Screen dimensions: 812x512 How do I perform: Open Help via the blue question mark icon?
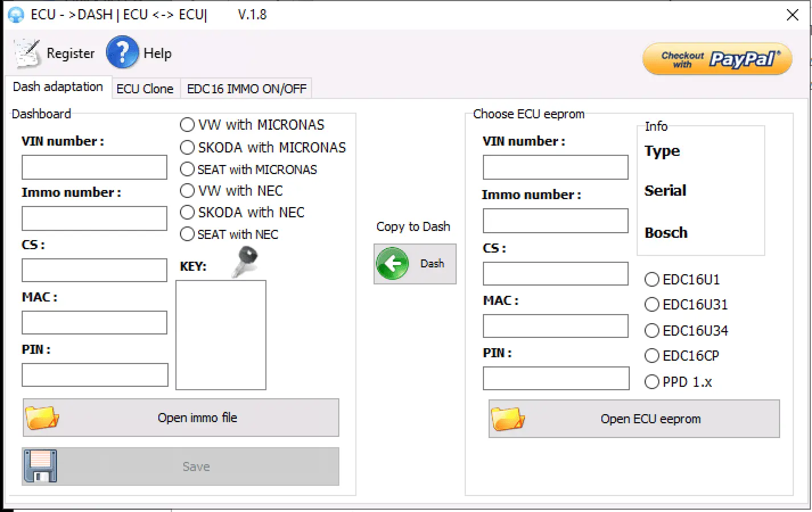[122, 52]
